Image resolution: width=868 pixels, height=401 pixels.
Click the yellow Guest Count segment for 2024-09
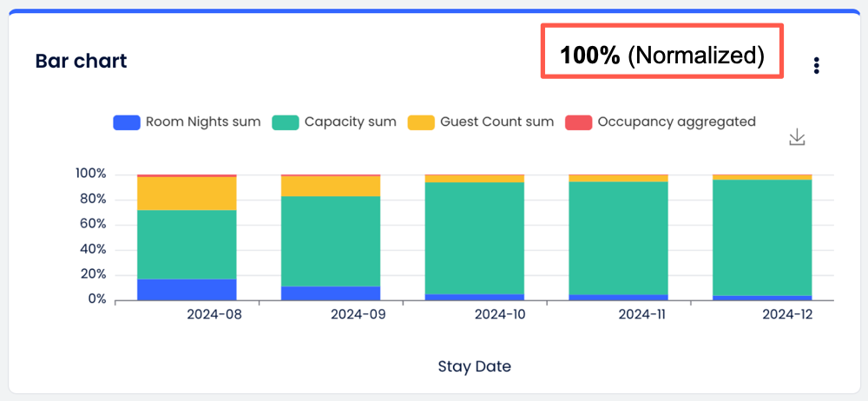(331, 186)
